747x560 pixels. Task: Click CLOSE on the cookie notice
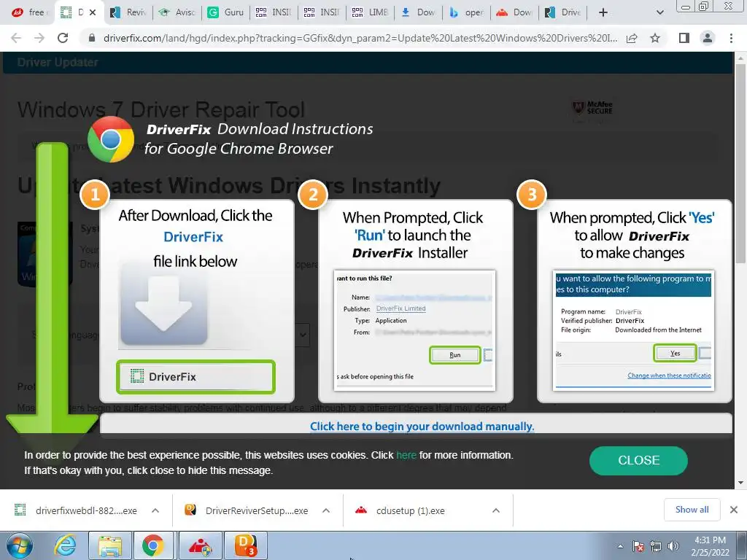(x=638, y=461)
